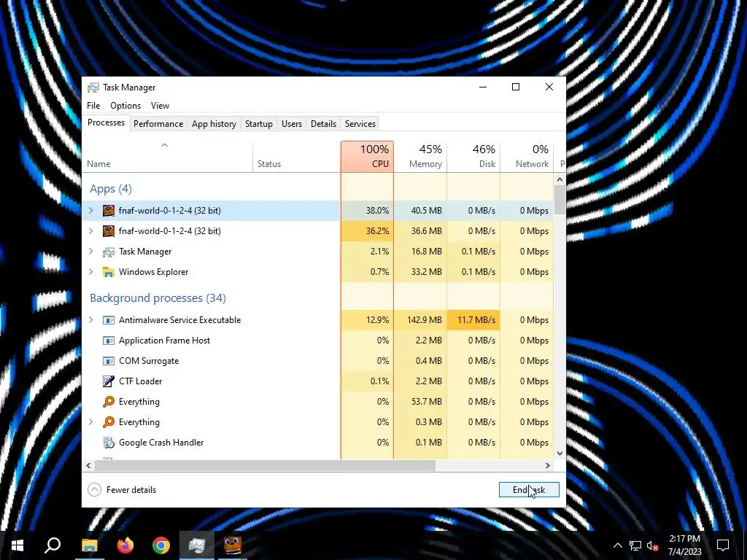Open taskbar Search magnifier
The height and width of the screenshot is (560, 747).
(53, 545)
